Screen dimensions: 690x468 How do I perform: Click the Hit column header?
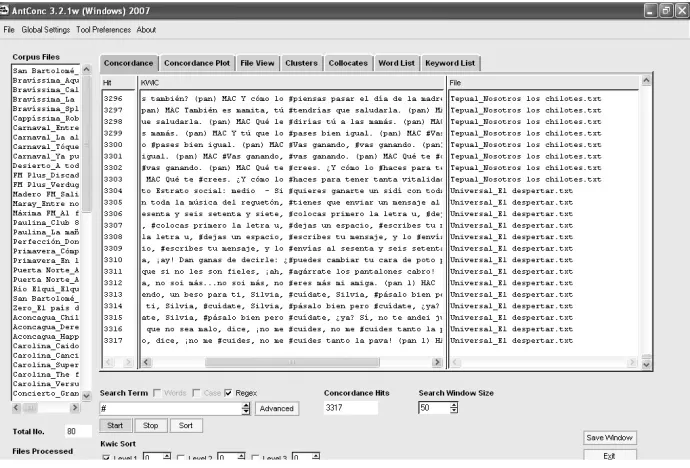pyautogui.click(x=119, y=83)
